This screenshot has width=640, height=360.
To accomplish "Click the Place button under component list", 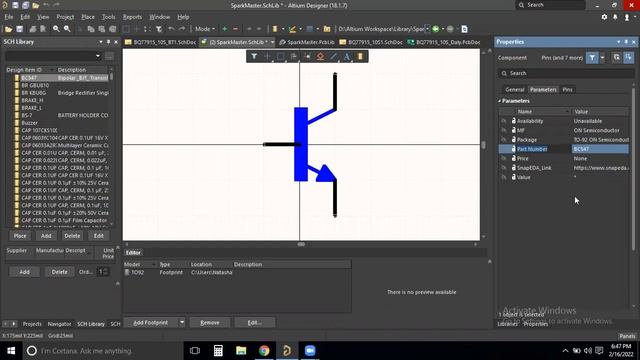I will (20, 236).
